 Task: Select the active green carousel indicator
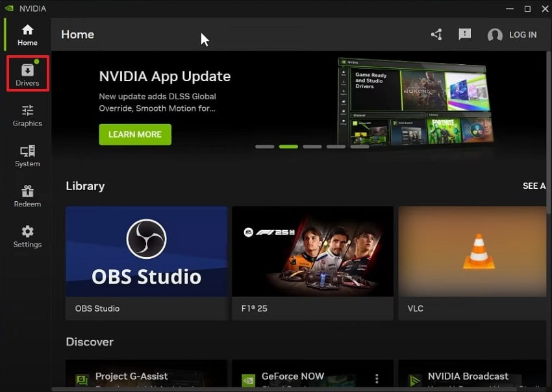[x=288, y=147]
